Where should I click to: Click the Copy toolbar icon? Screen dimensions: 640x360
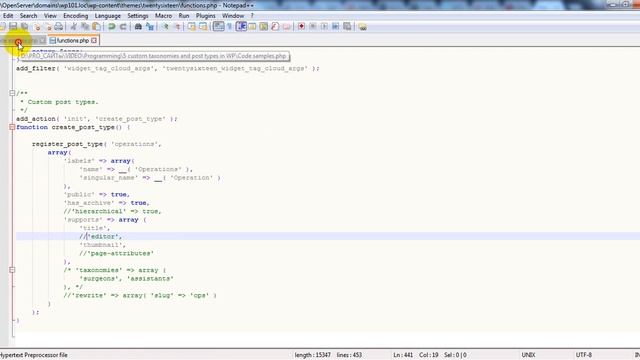[x=85, y=27]
